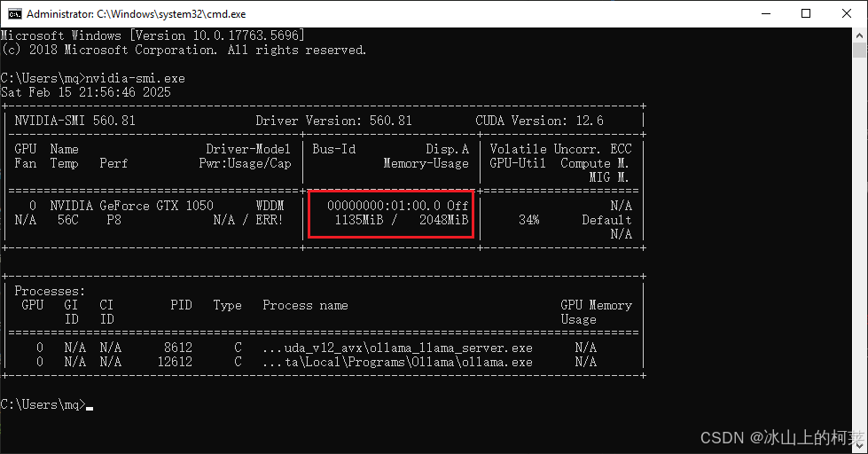Click 'Driver Version: 560.81' text

click(333, 121)
